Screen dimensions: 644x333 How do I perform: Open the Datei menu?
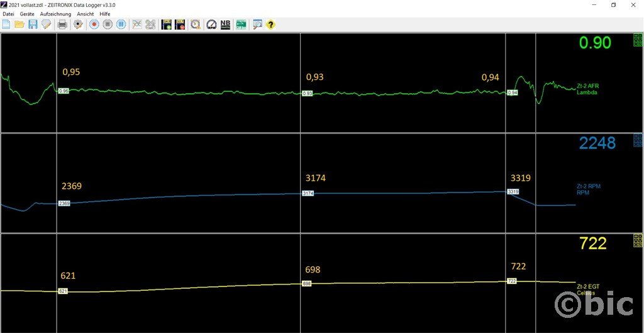[x=8, y=13]
